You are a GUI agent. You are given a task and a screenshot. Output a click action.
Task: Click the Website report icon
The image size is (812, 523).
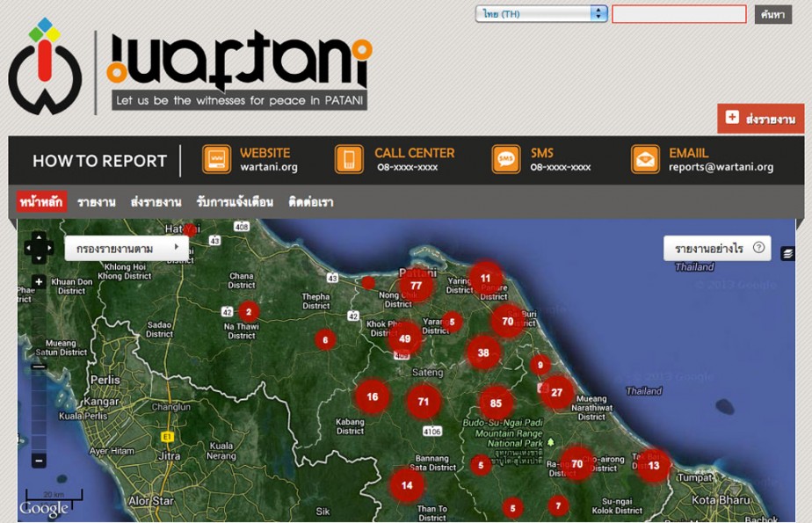click(x=216, y=159)
